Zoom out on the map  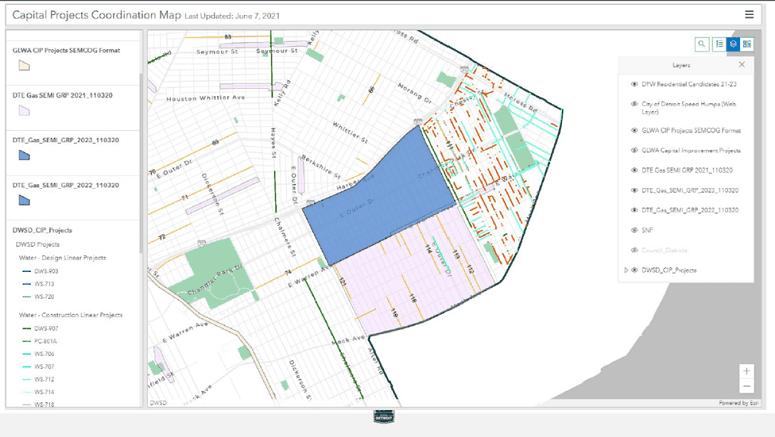pyautogui.click(x=746, y=386)
